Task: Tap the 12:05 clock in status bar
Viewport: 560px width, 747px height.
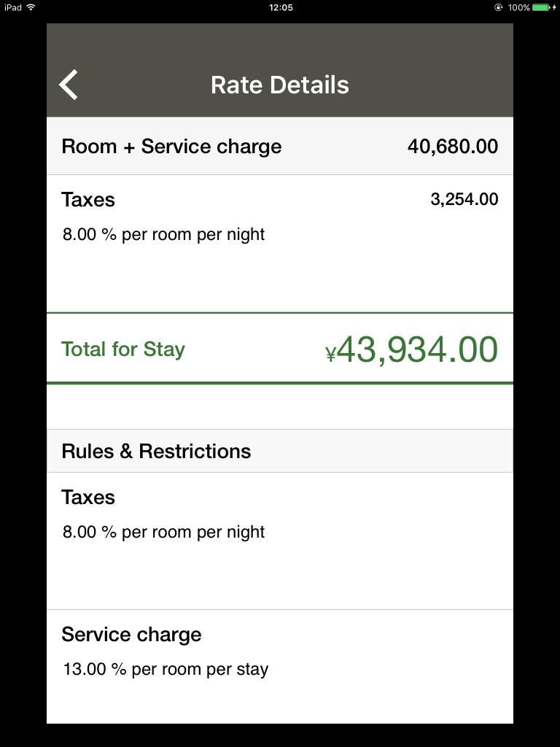Action: 281,7
